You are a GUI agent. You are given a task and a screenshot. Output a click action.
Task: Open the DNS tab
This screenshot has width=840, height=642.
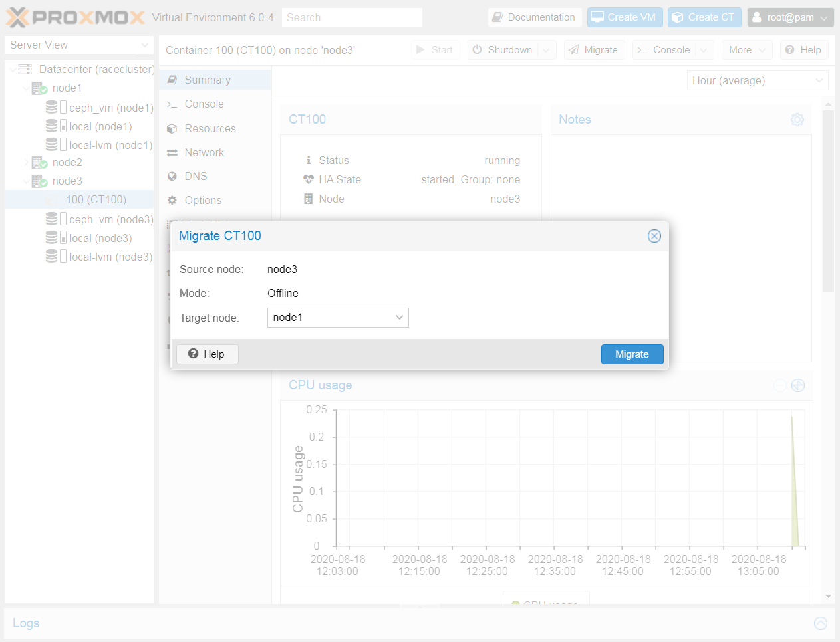coord(215,176)
